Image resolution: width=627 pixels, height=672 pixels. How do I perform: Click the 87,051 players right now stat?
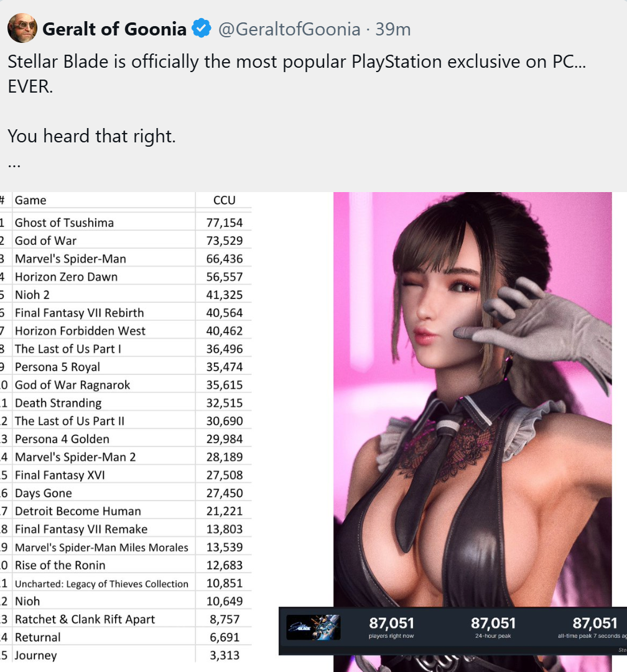pyautogui.click(x=391, y=627)
